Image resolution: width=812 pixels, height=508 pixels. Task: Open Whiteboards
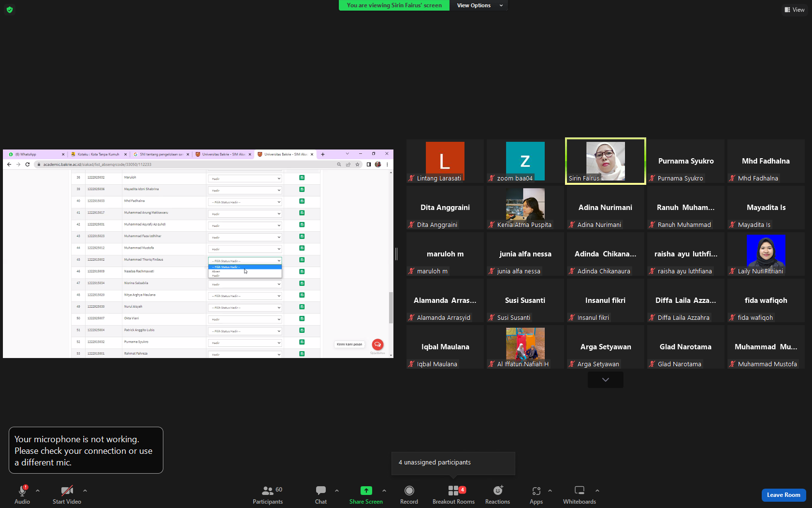click(579, 494)
